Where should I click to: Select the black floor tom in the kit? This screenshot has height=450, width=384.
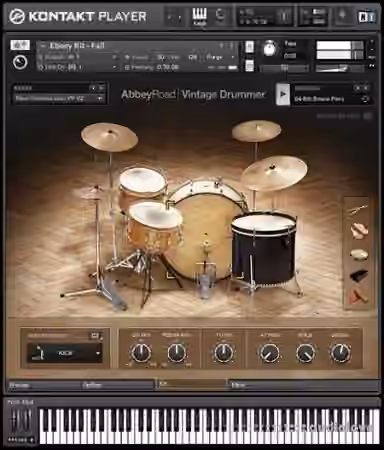point(263,248)
